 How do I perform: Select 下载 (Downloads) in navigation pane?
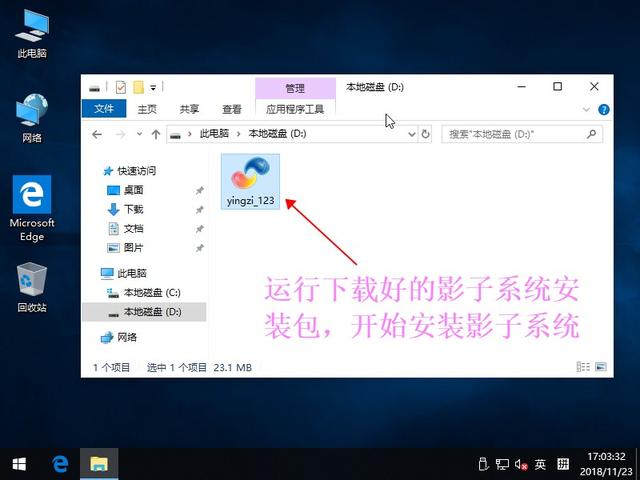(x=133, y=209)
